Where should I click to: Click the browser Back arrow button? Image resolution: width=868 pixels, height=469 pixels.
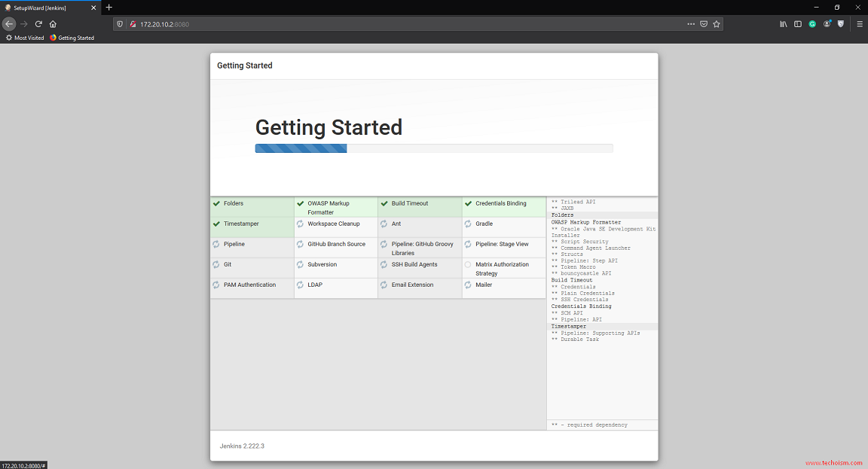tap(9, 24)
